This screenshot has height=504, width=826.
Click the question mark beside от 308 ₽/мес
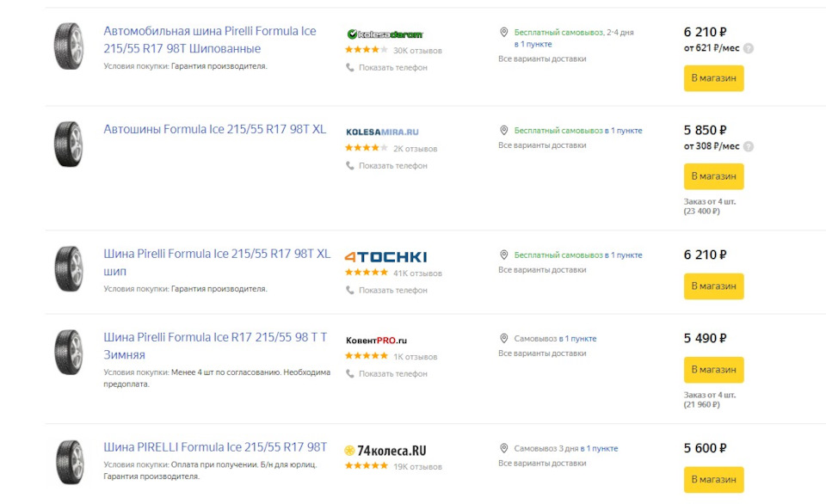[x=748, y=146]
